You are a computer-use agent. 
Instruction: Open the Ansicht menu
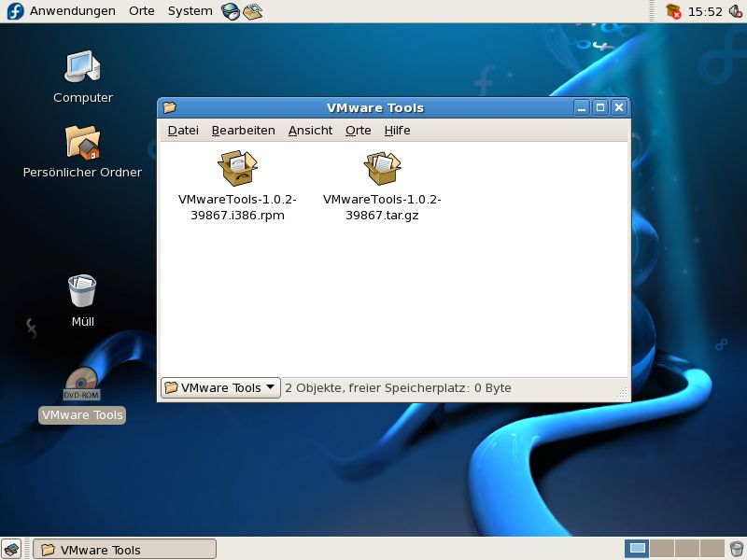pyautogui.click(x=310, y=130)
